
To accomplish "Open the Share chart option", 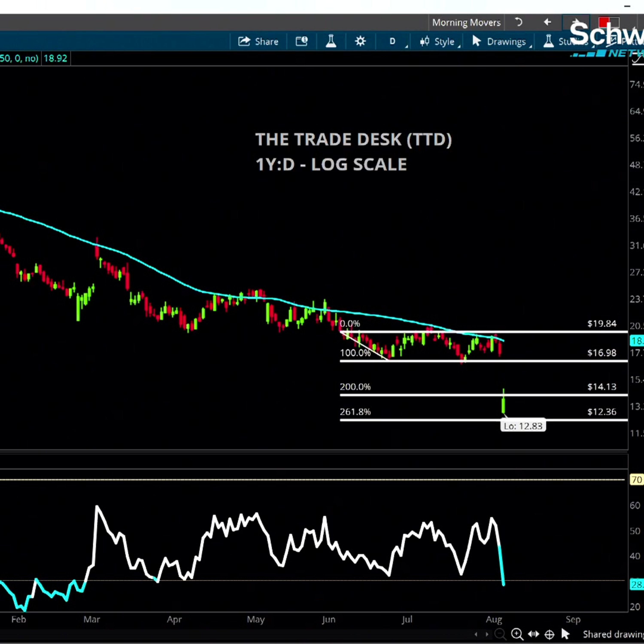I will point(258,42).
